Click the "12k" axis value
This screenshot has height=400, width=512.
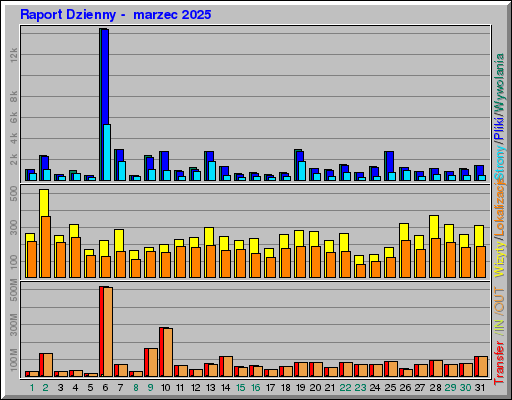(14, 55)
